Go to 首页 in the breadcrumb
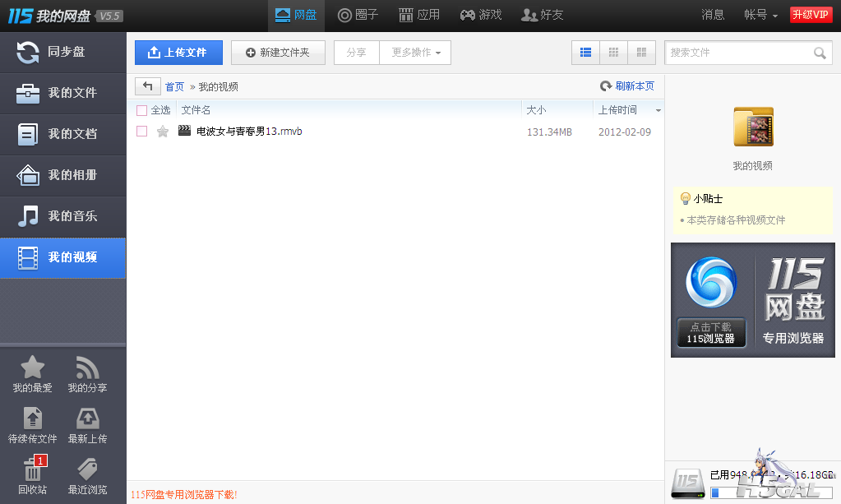Viewport: 841px width, 504px height. coord(174,87)
